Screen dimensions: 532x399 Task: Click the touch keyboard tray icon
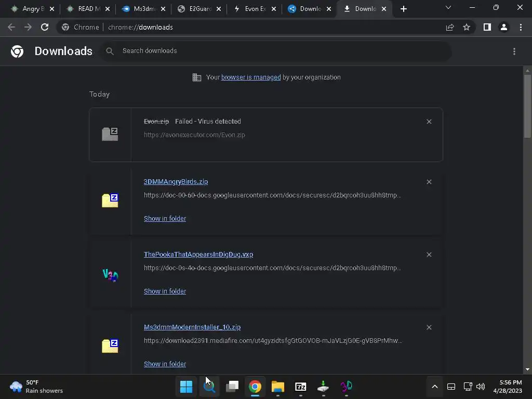(x=451, y=387)
